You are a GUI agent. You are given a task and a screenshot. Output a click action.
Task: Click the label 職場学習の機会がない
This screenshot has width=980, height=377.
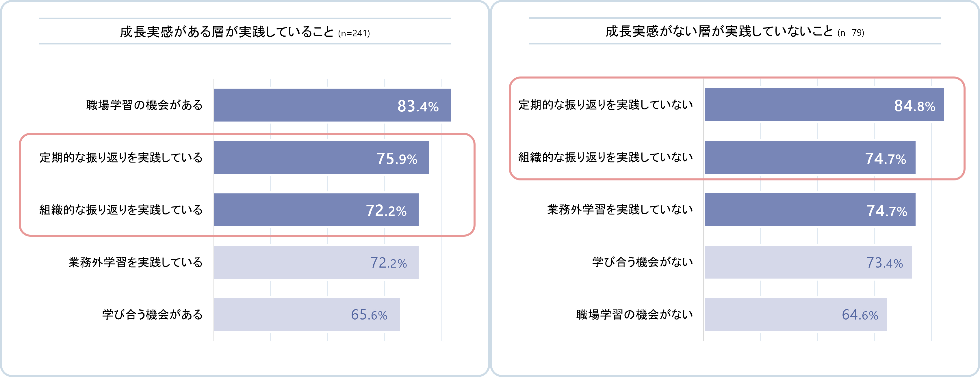[x=634, y=315]
